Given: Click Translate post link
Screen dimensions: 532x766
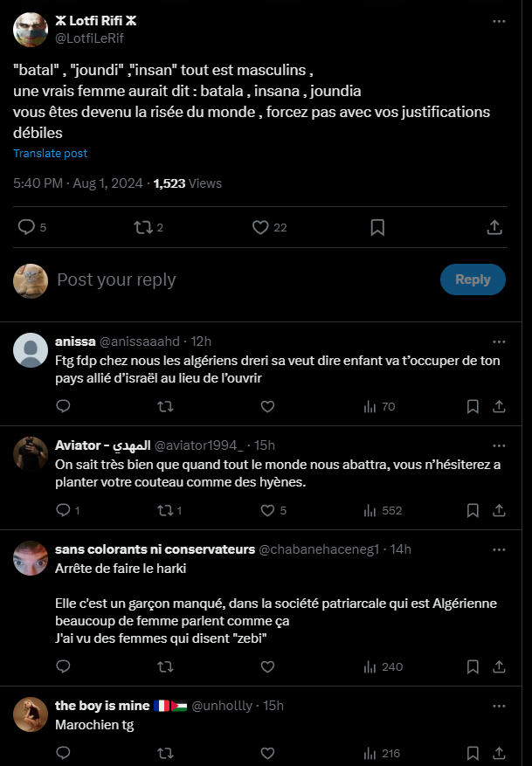Looking at the screenshot, I should point(50,154).
